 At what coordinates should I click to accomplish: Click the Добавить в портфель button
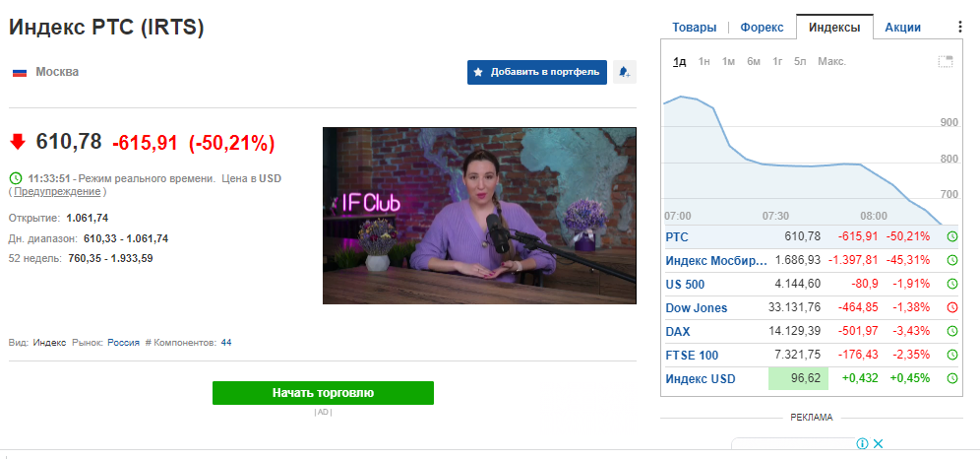click(x=536, y=72)
